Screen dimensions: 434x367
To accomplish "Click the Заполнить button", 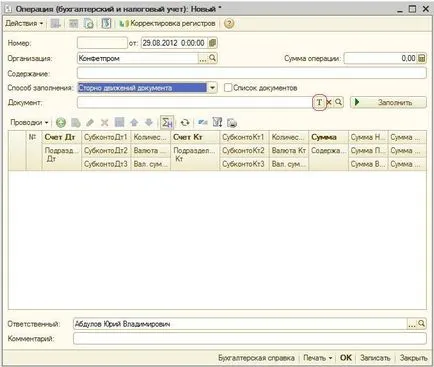I will coord(388,103).
